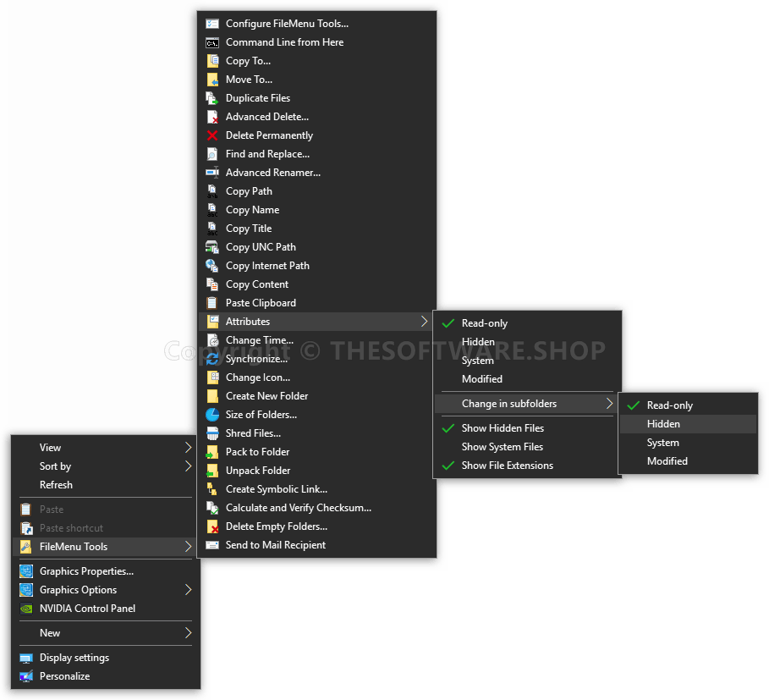The height and width of the screenshot is (700, 769).
Task: Click the Copy UNC Path icon
Action: tap(211, 247)
